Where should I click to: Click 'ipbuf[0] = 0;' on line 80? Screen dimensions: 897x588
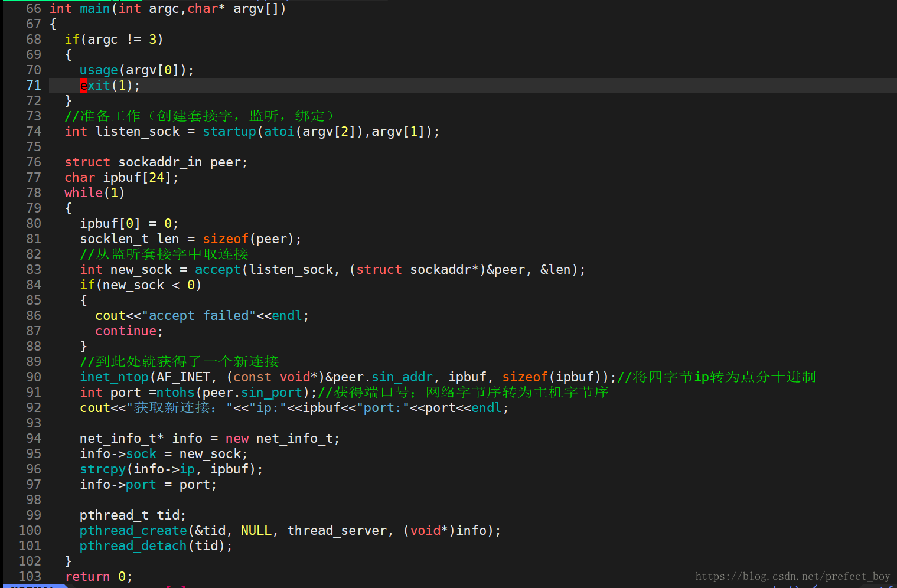point(129,224)
